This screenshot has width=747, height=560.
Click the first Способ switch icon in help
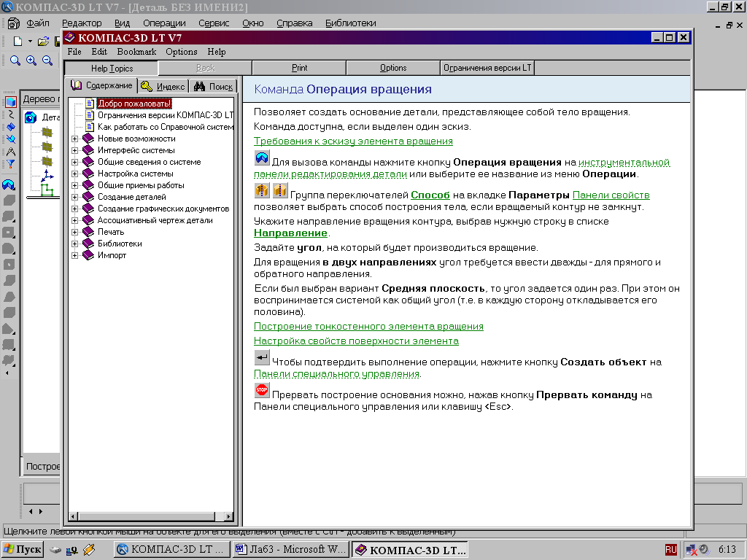pyautogui.click(x=262, y=190)
